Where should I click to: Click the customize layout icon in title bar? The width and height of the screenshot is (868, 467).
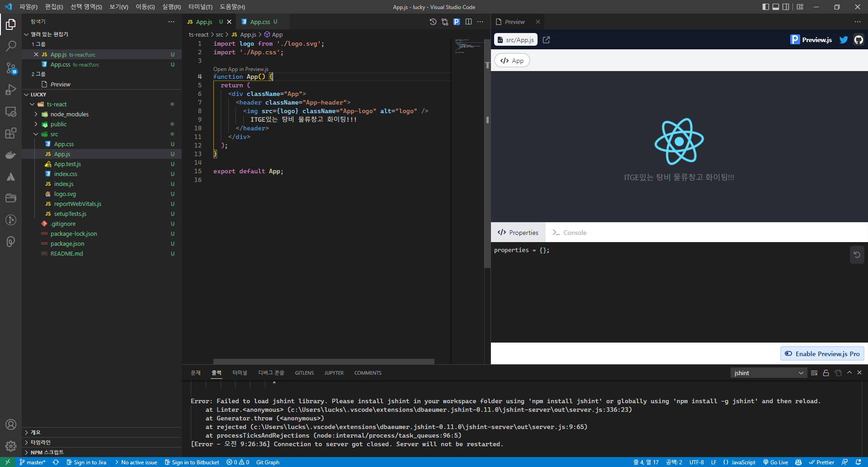(800, 7)
